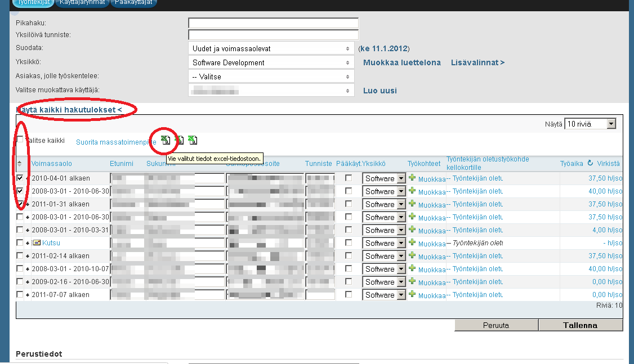The image size is (634, 364).
Task: Click the first Excel export icon
Action: point(166,141)
